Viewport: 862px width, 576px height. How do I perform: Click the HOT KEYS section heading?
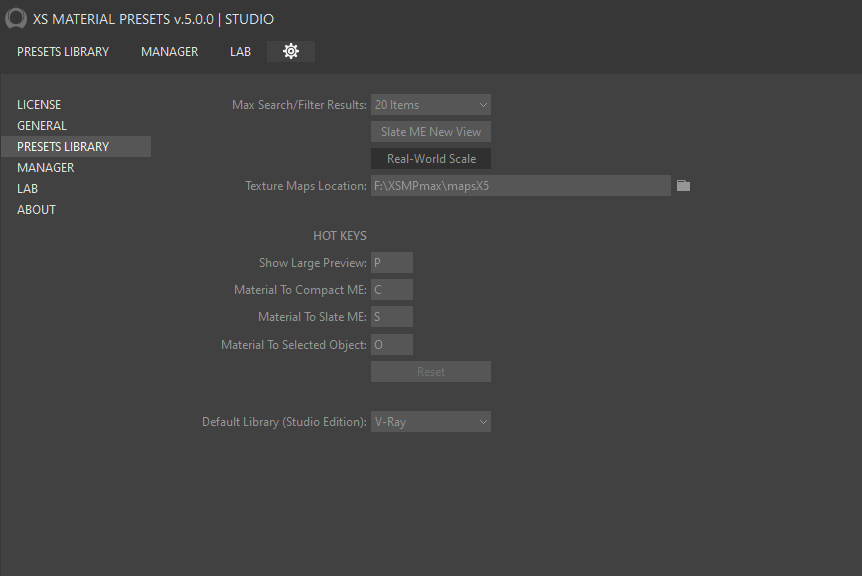pos(340,236)
